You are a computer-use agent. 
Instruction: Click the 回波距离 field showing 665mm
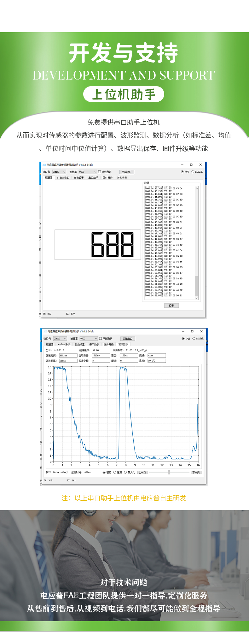point(68,361)
